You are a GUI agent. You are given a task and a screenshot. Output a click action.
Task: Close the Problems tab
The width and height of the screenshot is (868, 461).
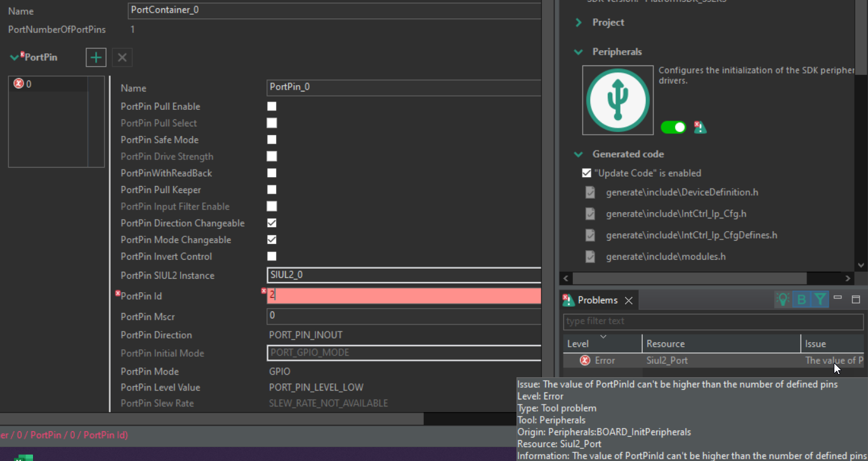628,300
